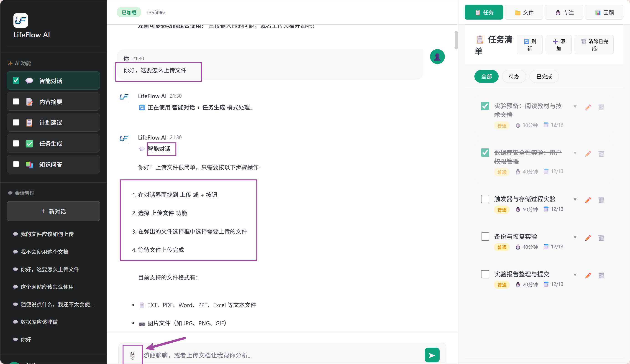Edit the 触发器与存储过程实验 task via pencil icon
The image size is (630, 364).
588,200
